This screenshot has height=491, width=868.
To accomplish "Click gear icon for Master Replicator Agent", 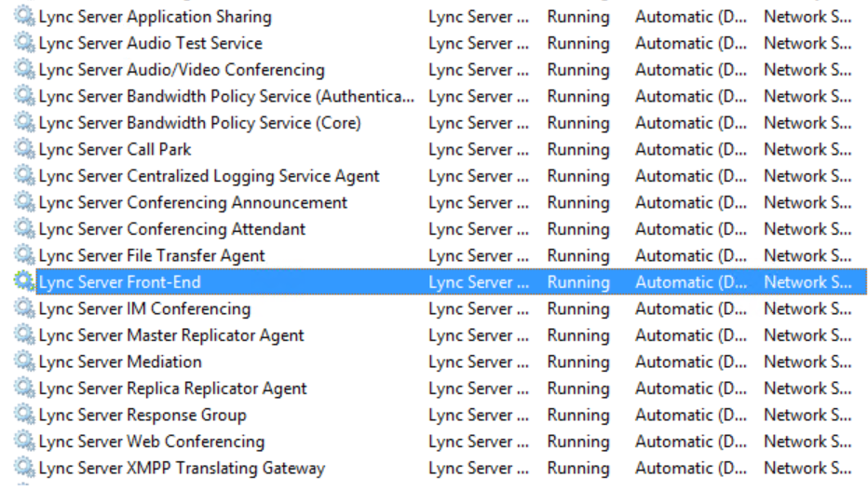I will (24, 334).
